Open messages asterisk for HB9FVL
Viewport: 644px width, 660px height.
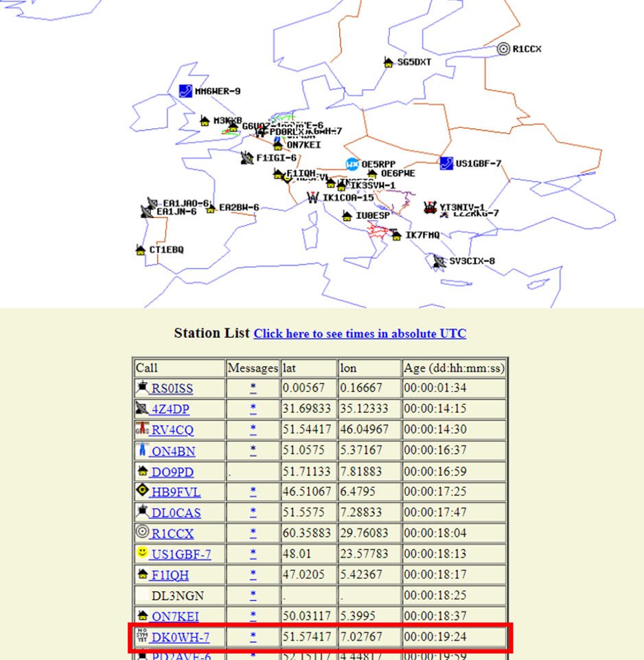point(253,491)
